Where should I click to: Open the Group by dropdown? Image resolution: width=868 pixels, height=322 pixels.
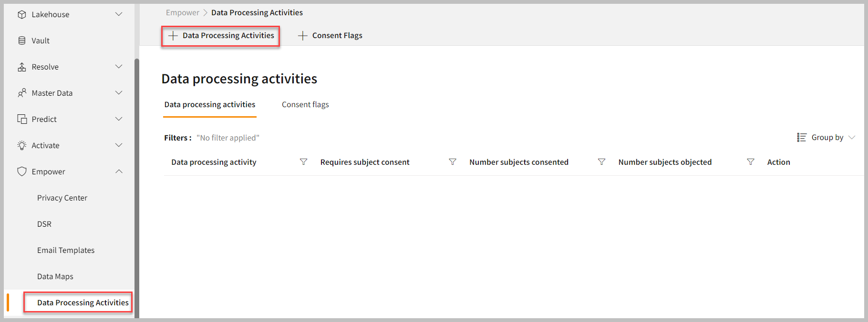point(827,137)
